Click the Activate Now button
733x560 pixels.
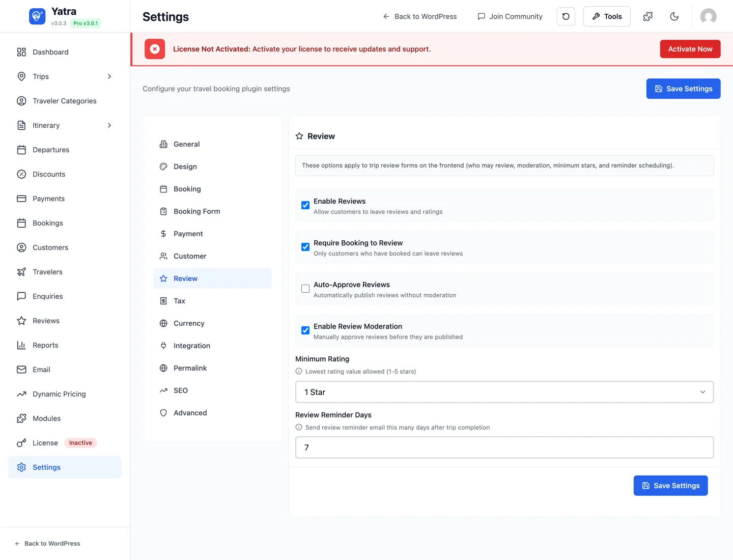pyautogui.click(x=690, y=49)
